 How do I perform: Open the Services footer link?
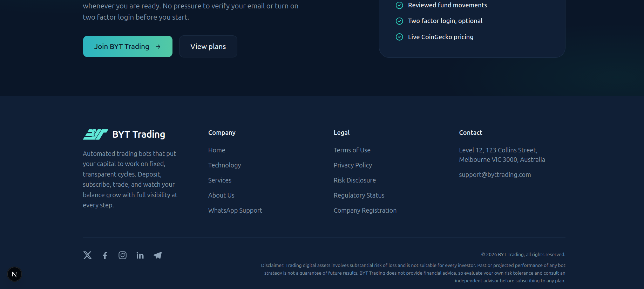220,180
